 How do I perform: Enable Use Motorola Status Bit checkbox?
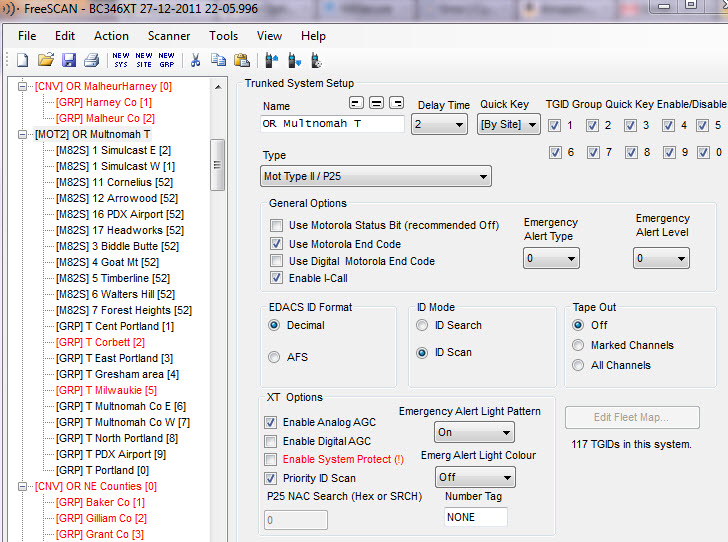(x=276, y=226)
